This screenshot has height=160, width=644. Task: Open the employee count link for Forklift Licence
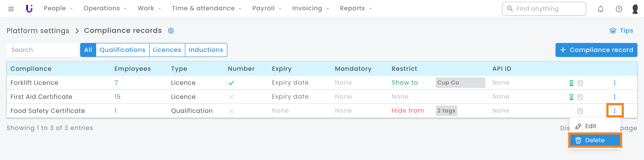point(116,83)
